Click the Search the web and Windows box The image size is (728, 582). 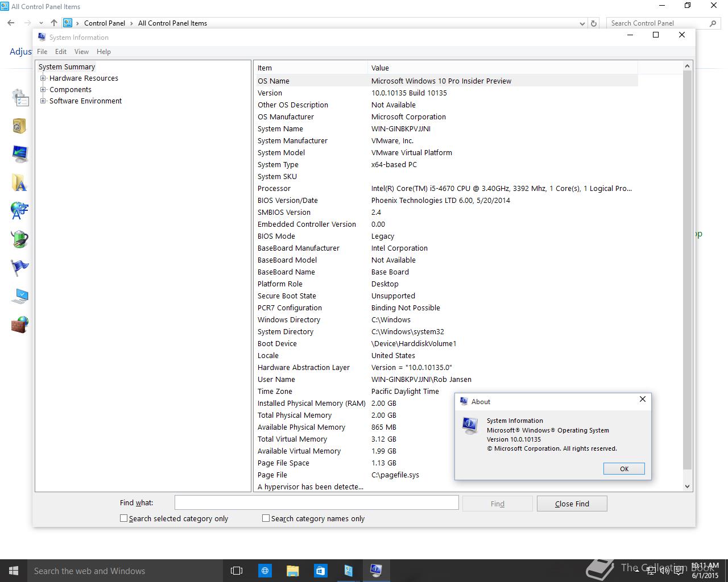(x=125, y=571)
